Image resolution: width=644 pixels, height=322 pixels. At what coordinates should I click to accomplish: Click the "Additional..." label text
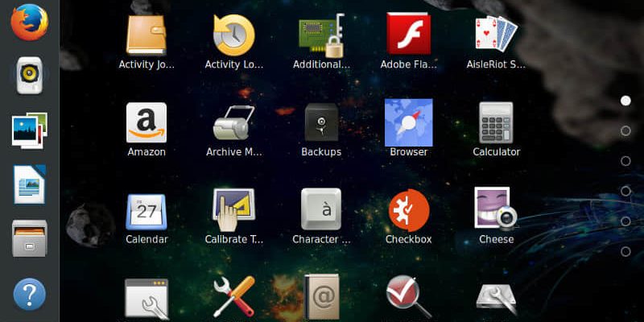click(x=321, y=65)
